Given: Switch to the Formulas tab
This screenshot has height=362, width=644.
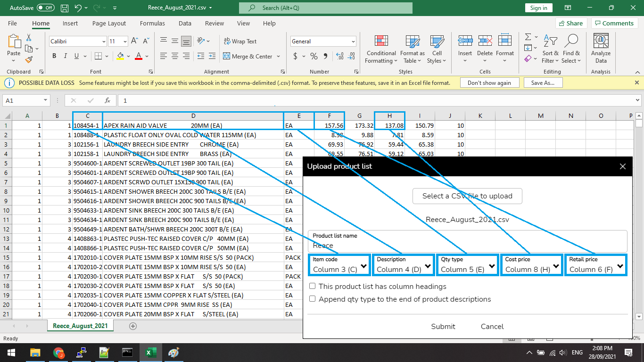Looking at the screenshot, I should (152, 23).
